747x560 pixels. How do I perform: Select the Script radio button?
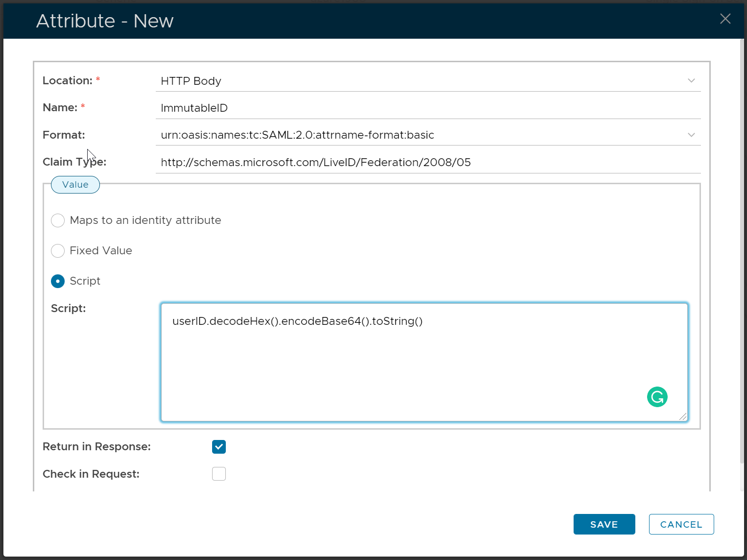58,281
